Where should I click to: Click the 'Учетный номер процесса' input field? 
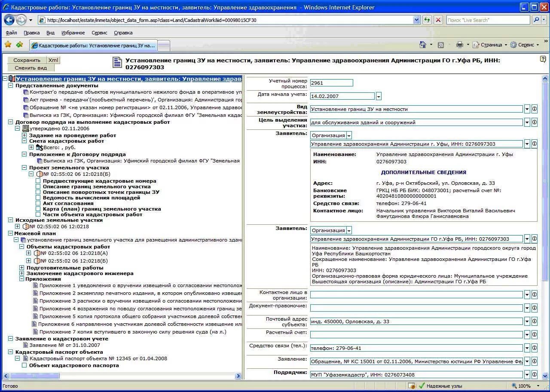pyautogui.click(x=331, y=83)
